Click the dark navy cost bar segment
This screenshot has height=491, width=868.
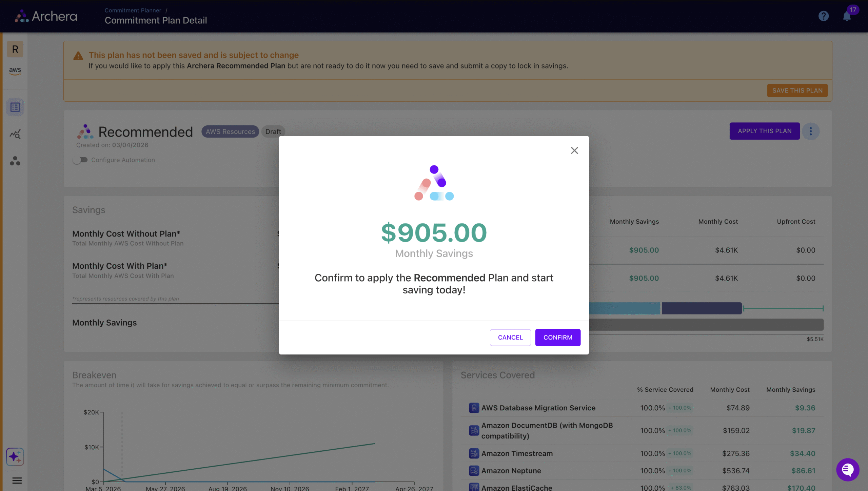point(702,308)
